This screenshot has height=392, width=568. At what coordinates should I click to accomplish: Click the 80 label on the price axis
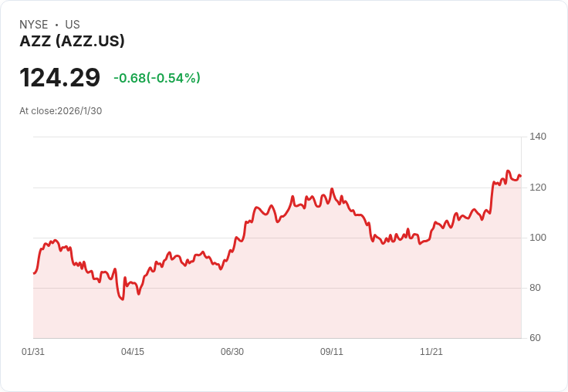coord(536,288)
